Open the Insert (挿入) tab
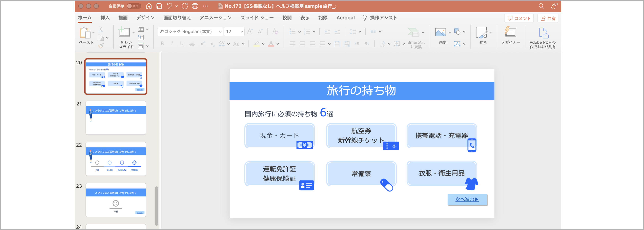Screen dimensions: 644x230 [x=105, y=18]
